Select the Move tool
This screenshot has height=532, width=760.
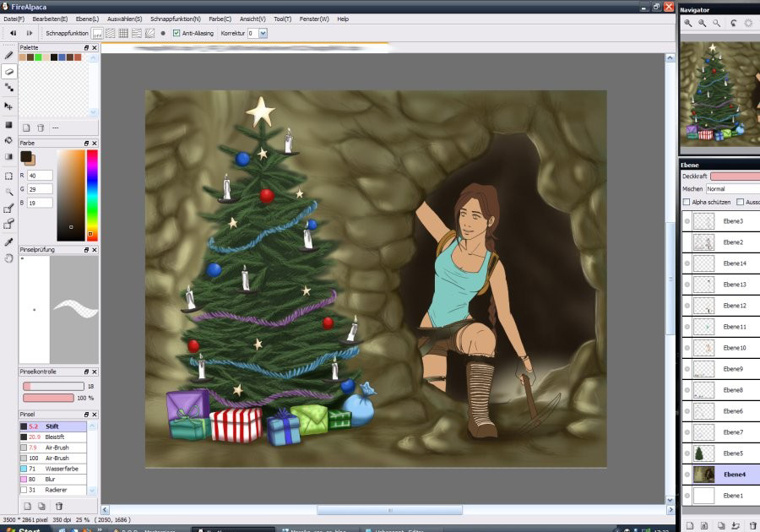point(8,106)
